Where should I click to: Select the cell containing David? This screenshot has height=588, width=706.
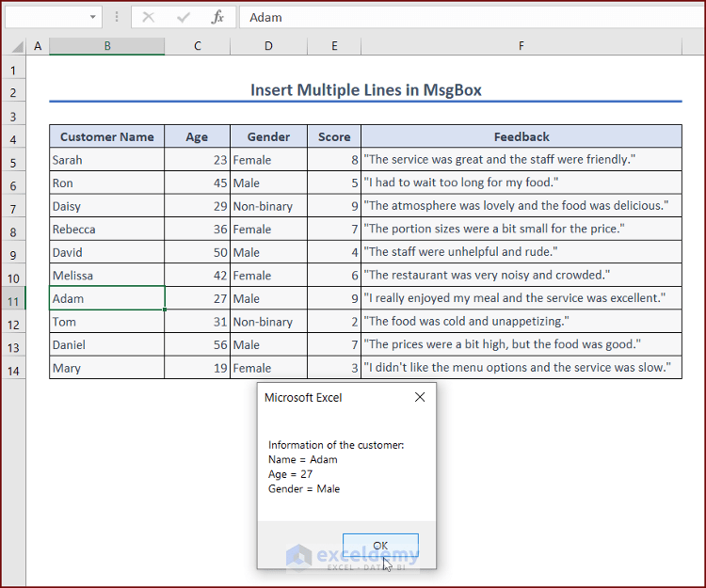(107, 252)
